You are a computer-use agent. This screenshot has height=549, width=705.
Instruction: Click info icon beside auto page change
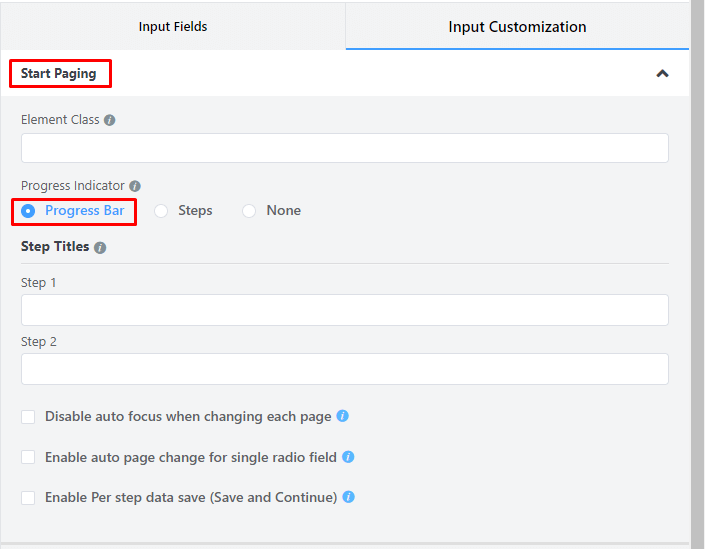point(348,457)
